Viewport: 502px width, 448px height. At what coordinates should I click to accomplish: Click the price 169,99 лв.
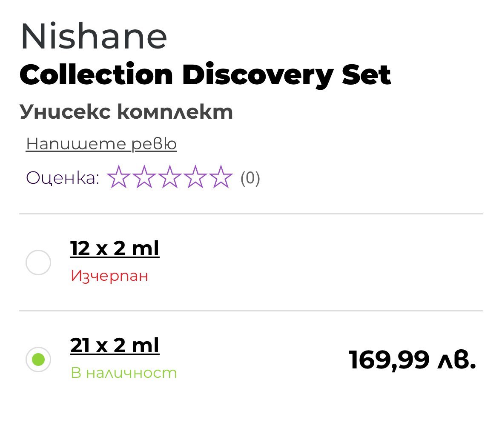coord(412,360)
